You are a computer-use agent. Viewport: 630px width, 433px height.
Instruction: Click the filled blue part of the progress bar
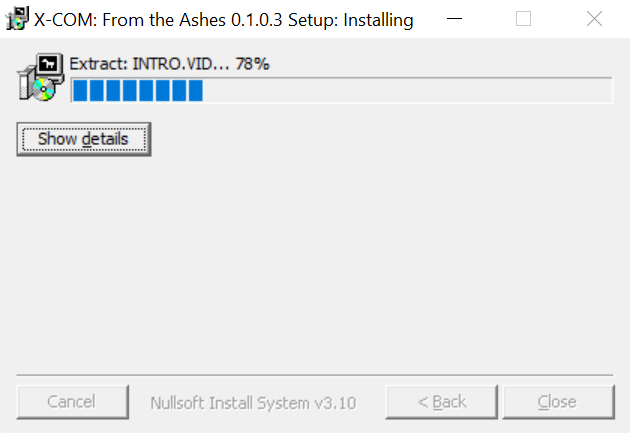click(x=138, y=90)
